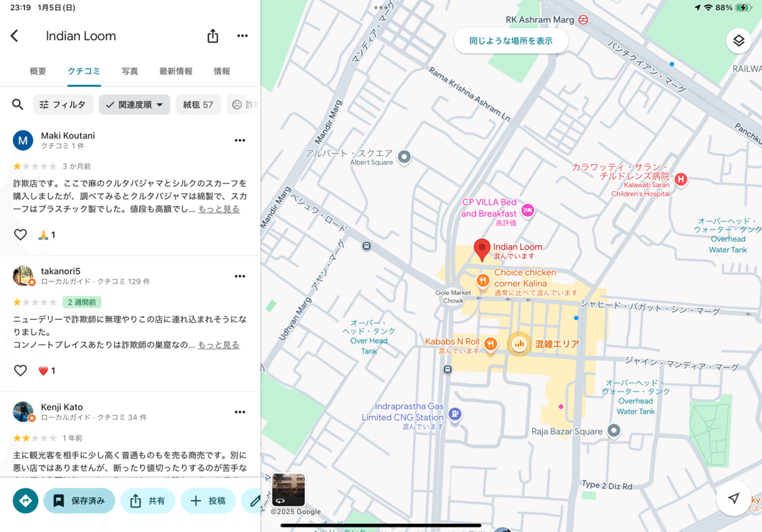The height and width of the screenshot is (532, 762).
Task: Open Kenji Kato's profile avatar
Action: (x=23, y=412)
